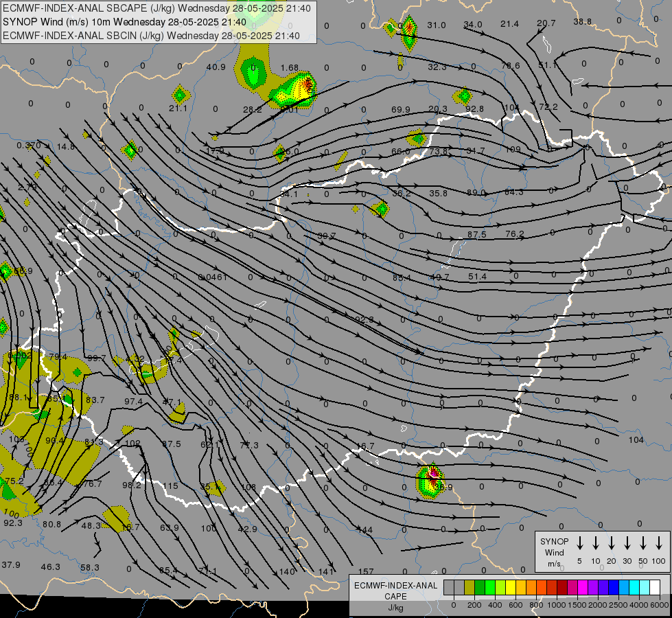Click the map value 42.9
Viewport: 672px width, 618px height.
pyautogui.click(x=247, y=529)
